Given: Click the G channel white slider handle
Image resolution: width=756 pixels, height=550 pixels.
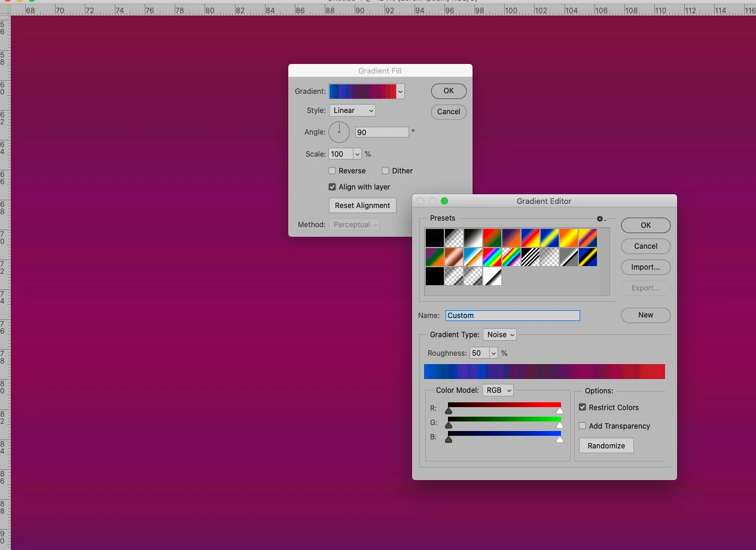Looking at the screenshot, I should point(560,425).
